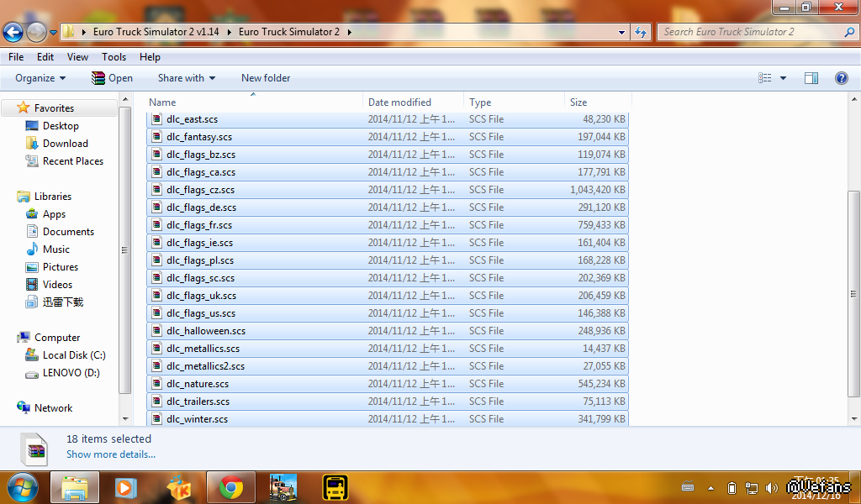The height and width of the screenshot is (504, 861).
Task: Click the refresh button in address bar
Action: point(640,33)
